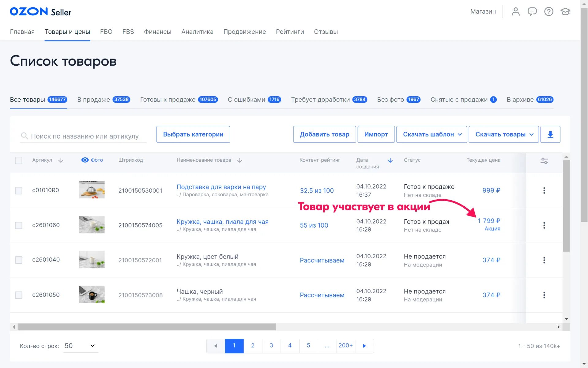Click Импорт button
The width and height of the screenshot is (588, 368).
point(376,134)
